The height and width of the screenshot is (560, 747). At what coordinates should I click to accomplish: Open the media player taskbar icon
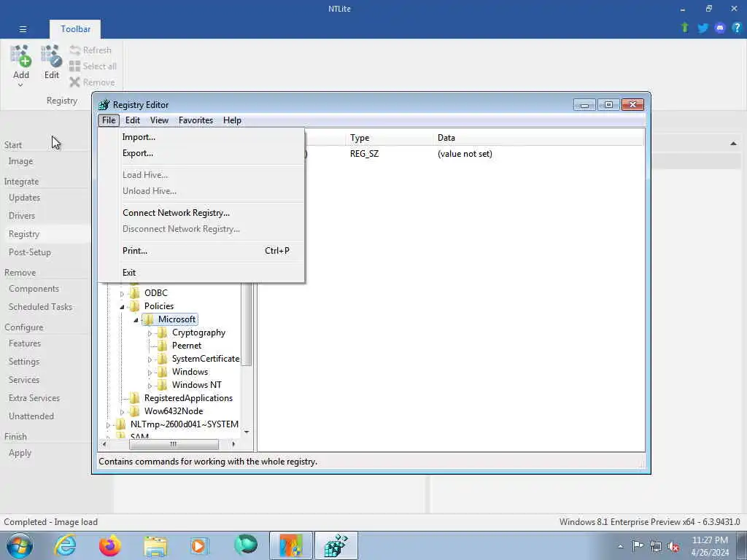coord(199,545)
